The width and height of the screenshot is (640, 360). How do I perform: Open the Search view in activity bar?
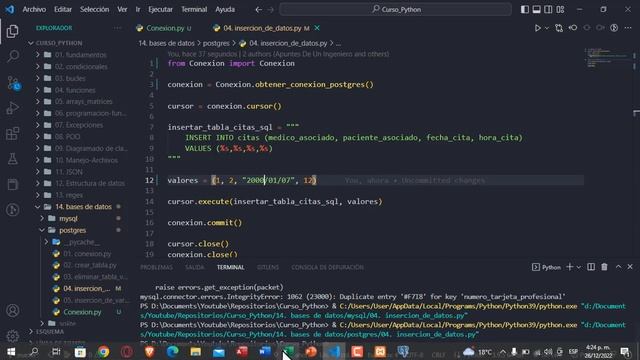click(13, 56)
